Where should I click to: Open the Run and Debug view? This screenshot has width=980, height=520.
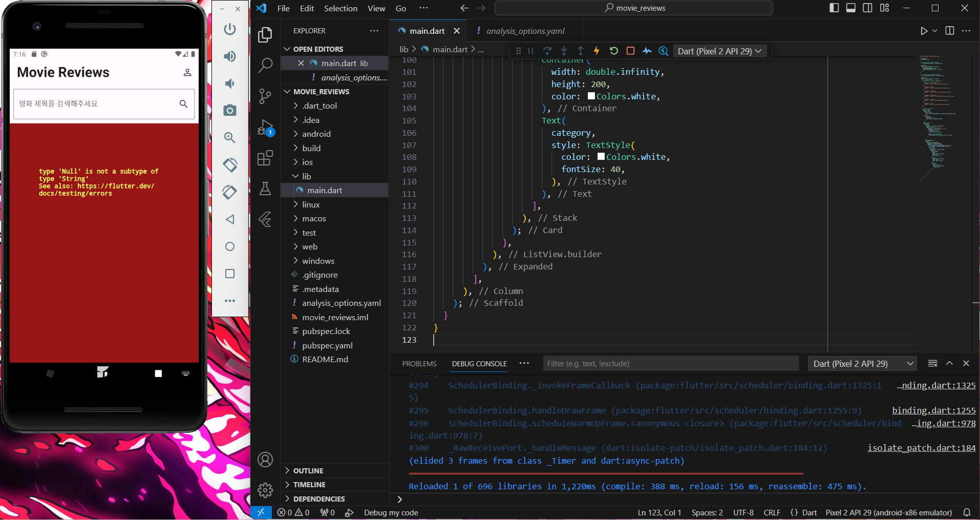coord(265,128)
